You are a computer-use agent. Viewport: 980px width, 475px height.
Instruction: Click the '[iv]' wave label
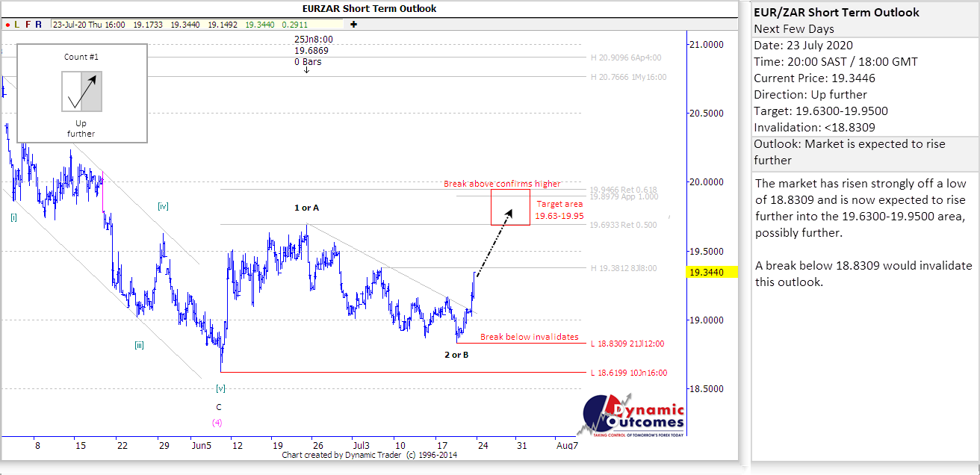click(x=164, y=206)
